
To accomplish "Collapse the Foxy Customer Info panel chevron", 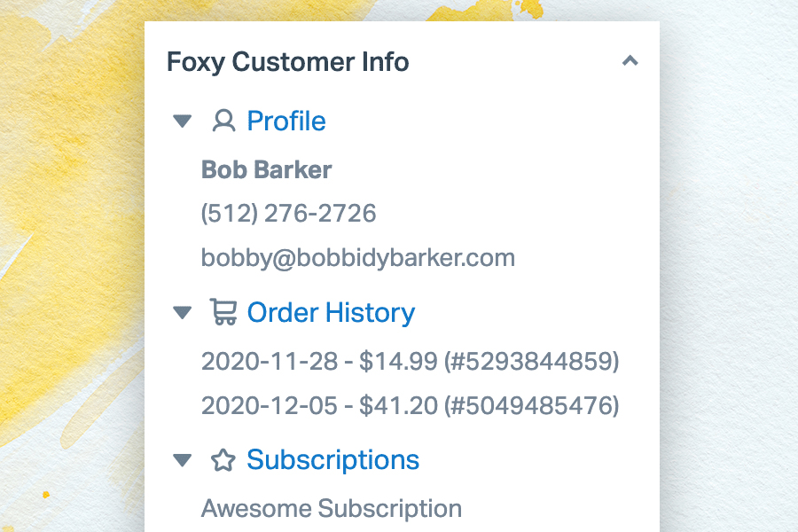I will click(x=630, y=61).
